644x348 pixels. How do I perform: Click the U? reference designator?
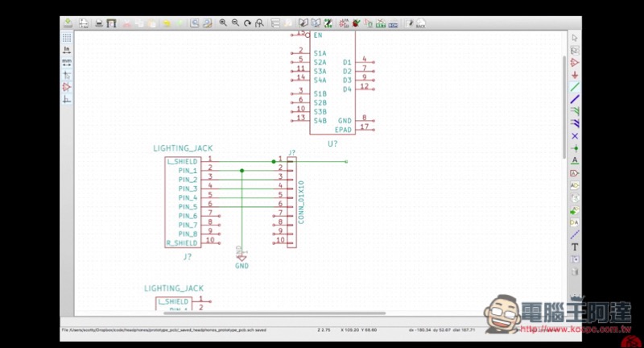(x=332, y=144)
